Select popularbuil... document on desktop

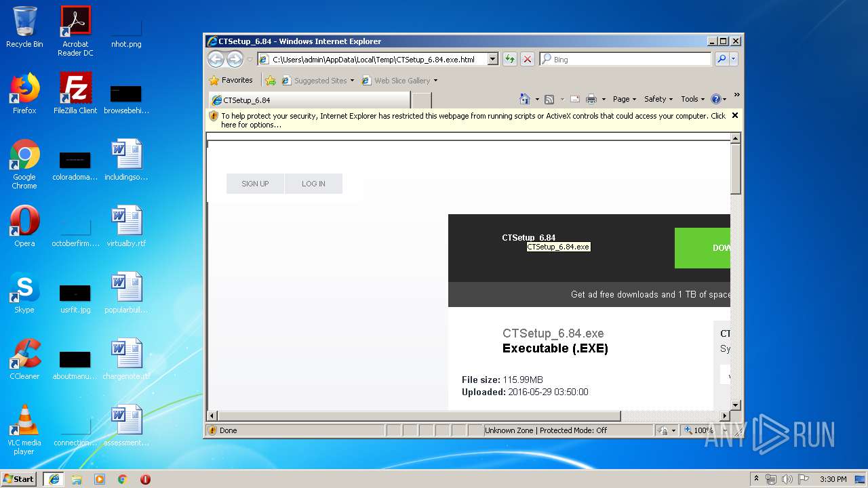[x=126, y=293]
